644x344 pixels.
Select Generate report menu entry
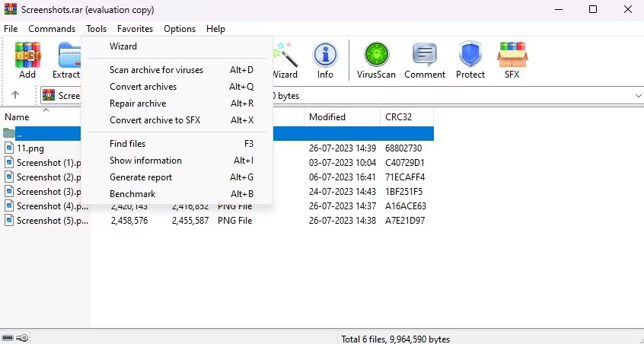pos(141,177)
